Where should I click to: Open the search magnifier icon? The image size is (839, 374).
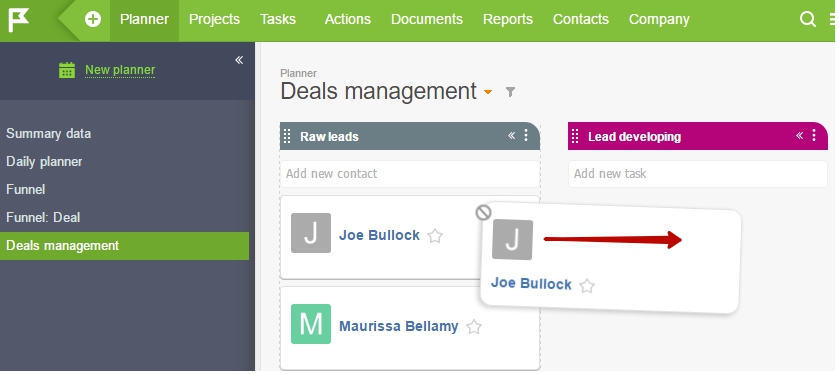(807, 19)
